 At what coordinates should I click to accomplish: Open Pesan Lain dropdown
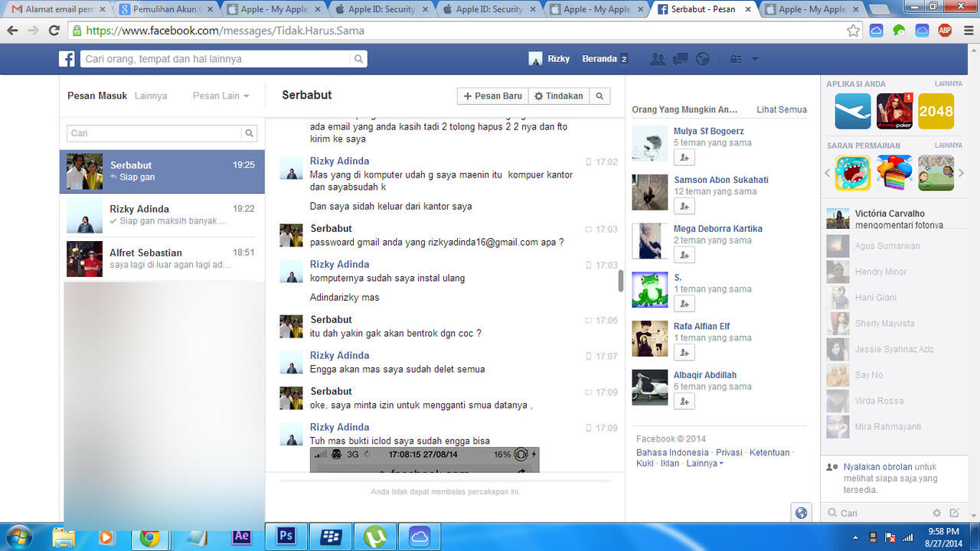tap(220, 96)
